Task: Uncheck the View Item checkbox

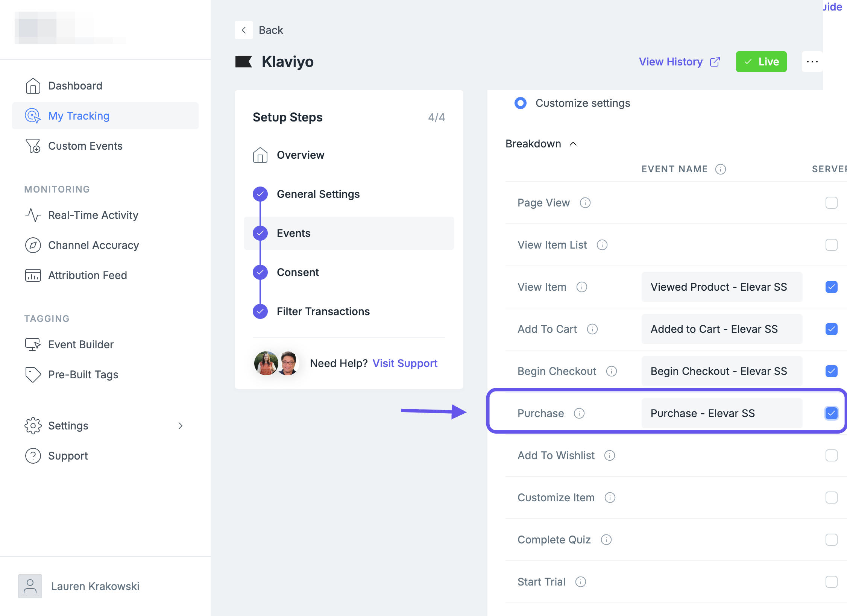Action: point(832,287)
